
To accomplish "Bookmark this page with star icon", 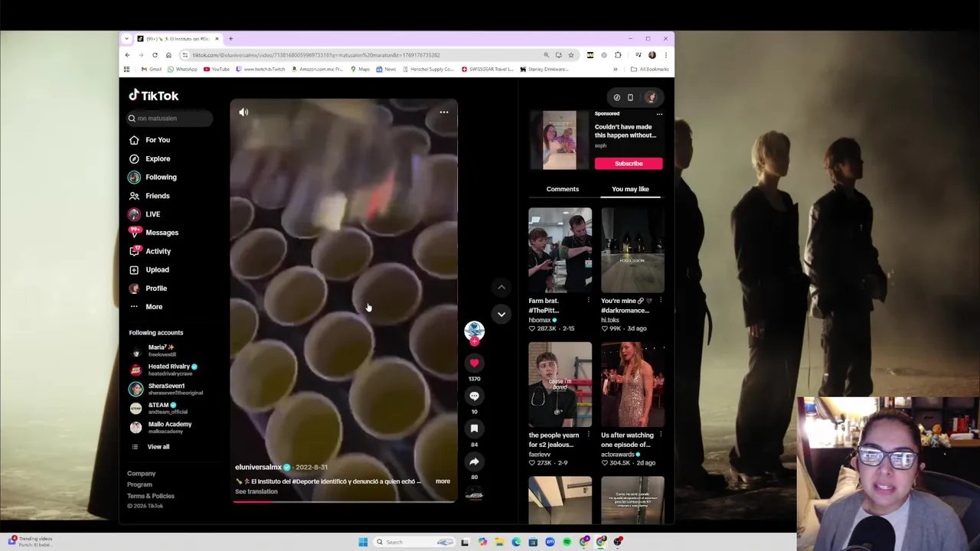I will tap(570, 55).
